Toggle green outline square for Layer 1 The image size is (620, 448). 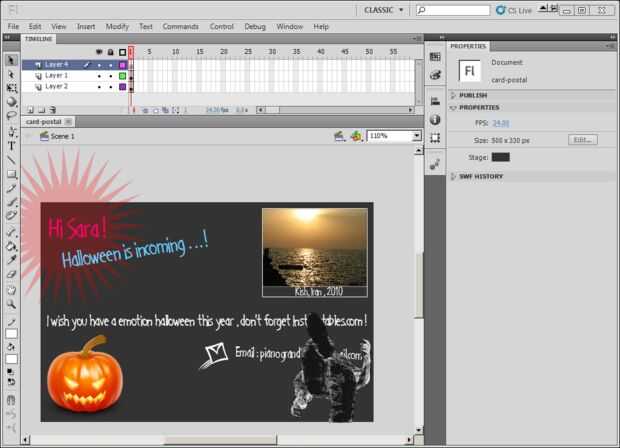123,76
